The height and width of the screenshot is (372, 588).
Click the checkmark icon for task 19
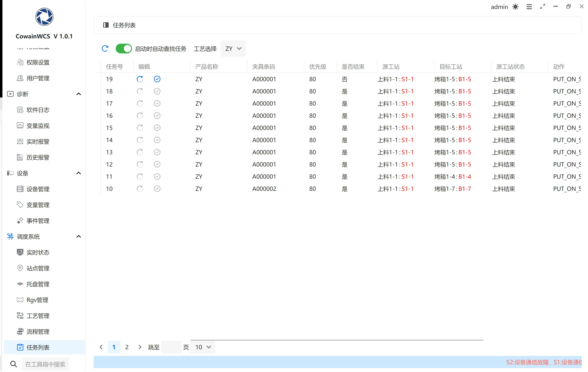point(157,79)
